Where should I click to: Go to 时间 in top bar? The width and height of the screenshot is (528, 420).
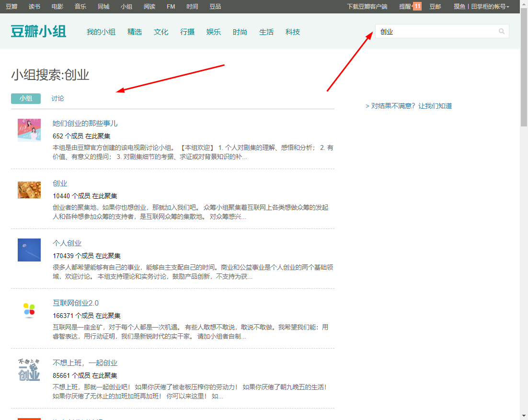tap(192, 6)
